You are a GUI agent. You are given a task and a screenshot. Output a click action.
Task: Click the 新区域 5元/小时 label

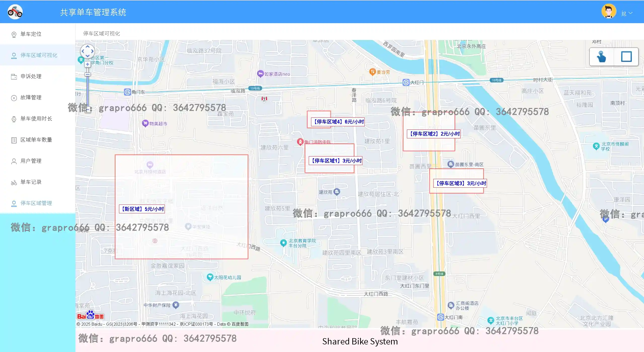[142, 209]
